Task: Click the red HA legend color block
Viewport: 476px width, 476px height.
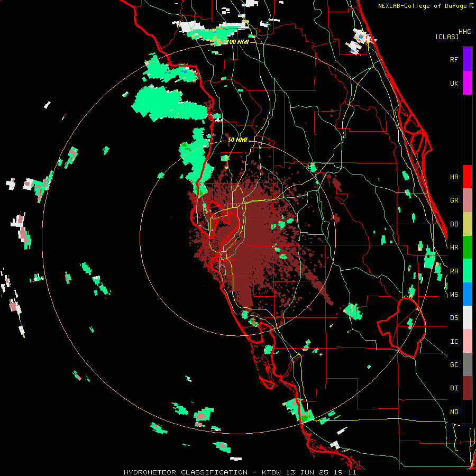Action: (x=467, y=177)
